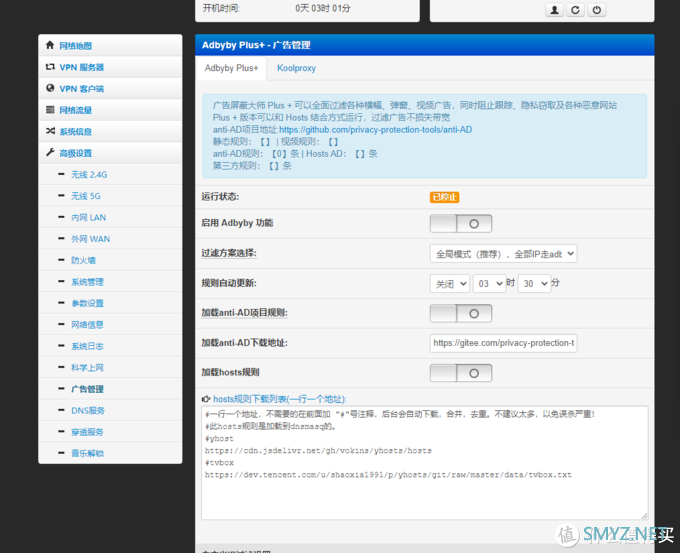Click inside the hosts rules textarea

tap(425, 463)
